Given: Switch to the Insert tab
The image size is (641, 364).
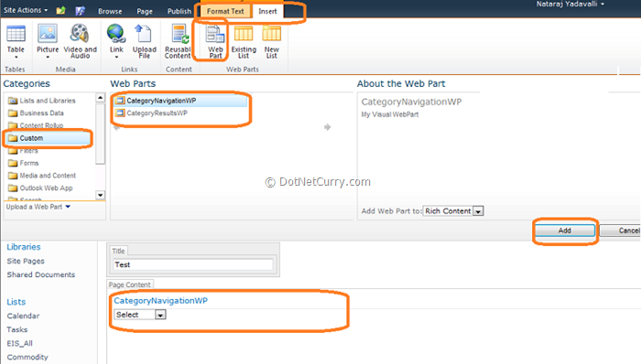Looking at the screenshot, I should click(267, 11).
